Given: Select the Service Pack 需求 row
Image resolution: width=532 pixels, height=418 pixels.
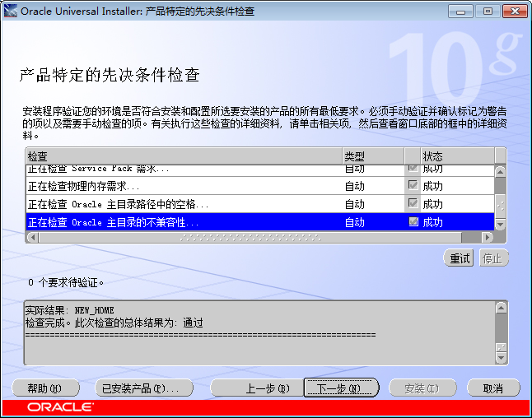Looking at the screenshot, I should [260, 170].
